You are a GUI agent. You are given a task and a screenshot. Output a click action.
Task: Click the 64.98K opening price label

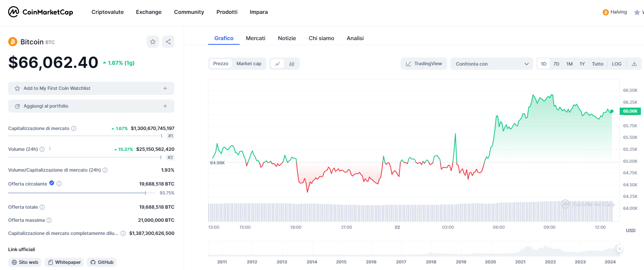[x=218, y=163]
